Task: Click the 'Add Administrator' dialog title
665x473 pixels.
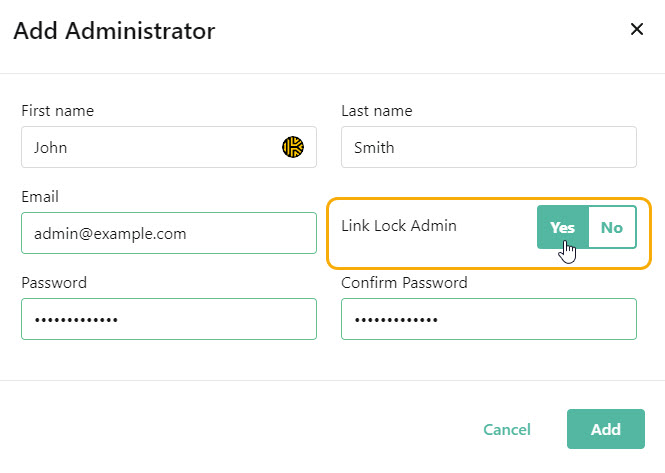Action: coord(115,31)
